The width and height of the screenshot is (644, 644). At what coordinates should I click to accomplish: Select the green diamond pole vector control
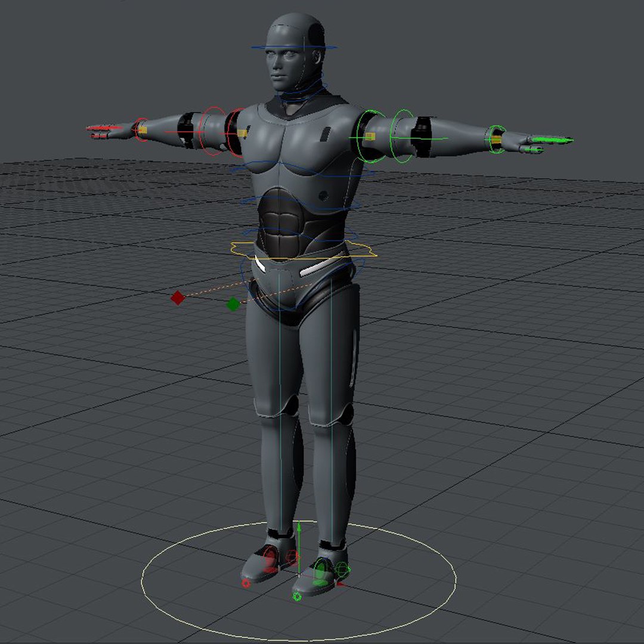(x=233, y=304)
